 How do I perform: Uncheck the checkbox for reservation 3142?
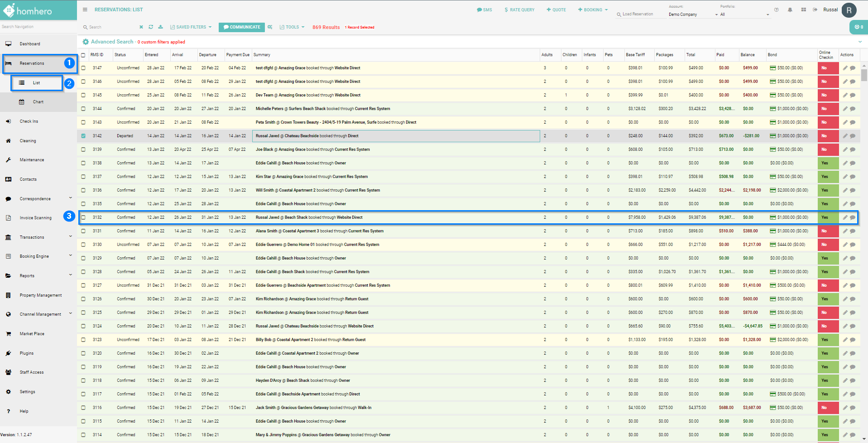pos(83,136)
